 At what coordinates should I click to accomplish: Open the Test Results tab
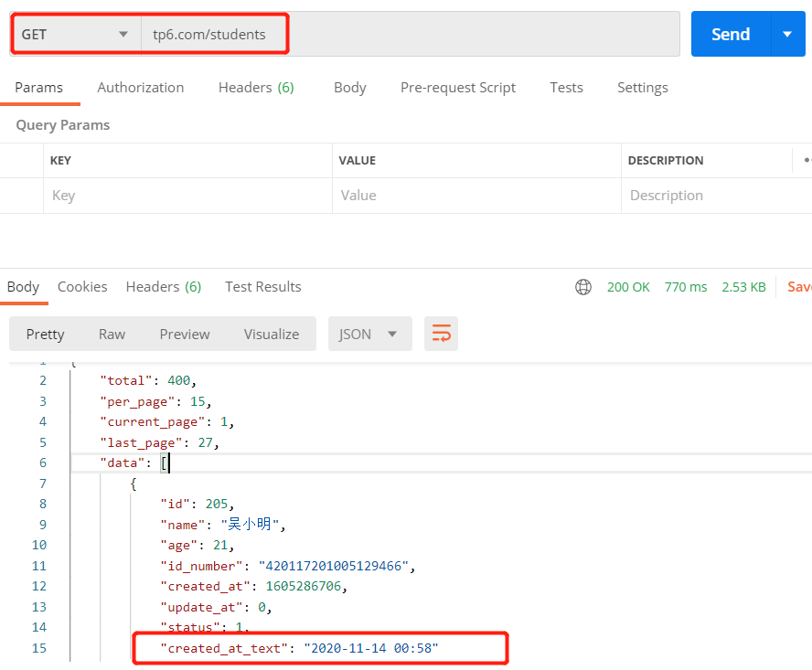[263, 287]
